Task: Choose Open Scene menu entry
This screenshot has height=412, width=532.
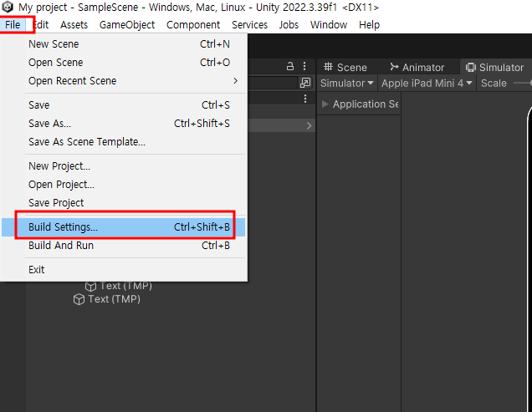Action: [x=124, y=63]
